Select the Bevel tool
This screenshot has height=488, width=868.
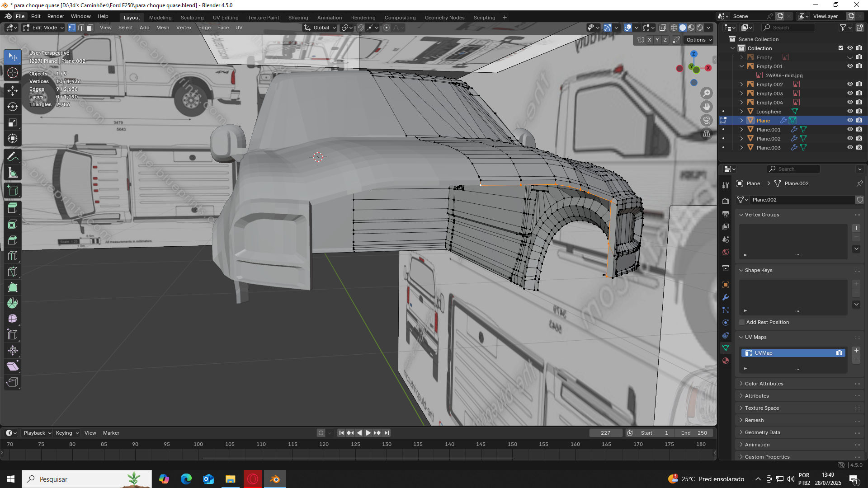[13, 240]
